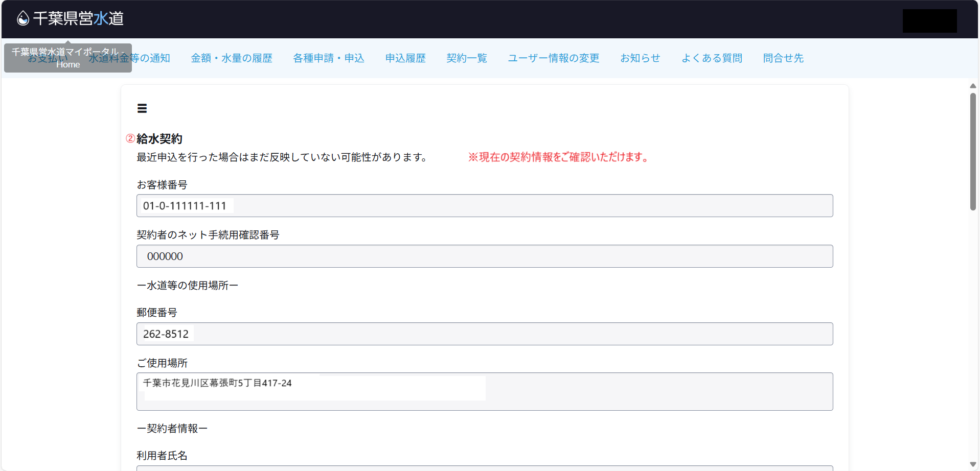Click the vertical scrollbar thumb
980x471 pixels.
click(973, 151)
